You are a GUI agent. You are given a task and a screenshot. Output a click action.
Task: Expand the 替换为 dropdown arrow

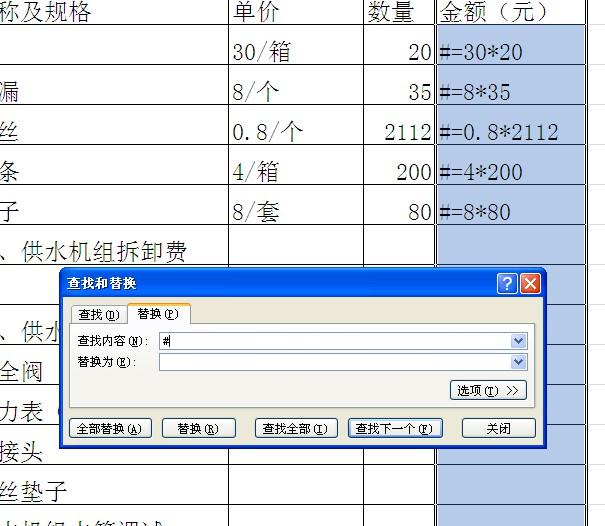point(519,362)
